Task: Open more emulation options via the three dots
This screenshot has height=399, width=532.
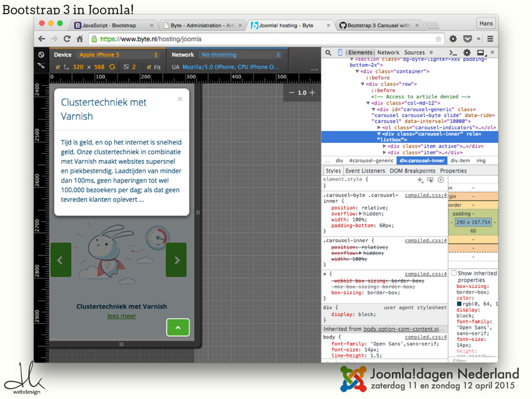Action: click(315, 69)
